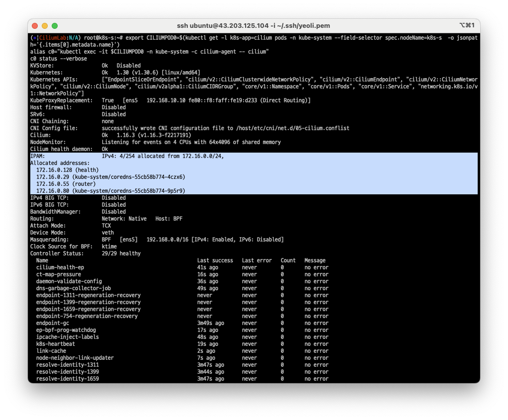This screenshot has width=508, height=420.
Task: Click the 'CNI Chaining:' label
Action: pyautogui.click(x=50, y=121)
